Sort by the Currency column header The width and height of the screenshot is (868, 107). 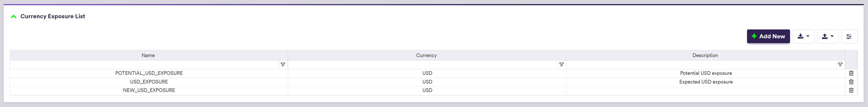pos(426,55)
